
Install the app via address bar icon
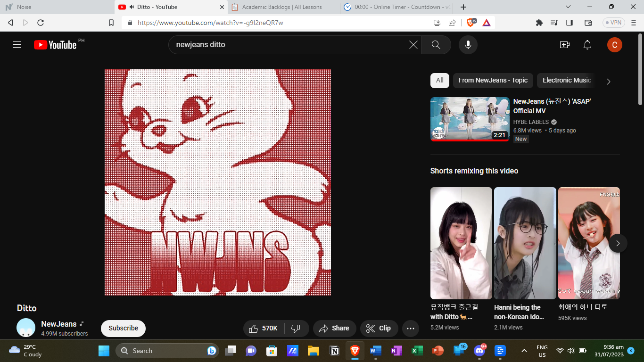437,23
